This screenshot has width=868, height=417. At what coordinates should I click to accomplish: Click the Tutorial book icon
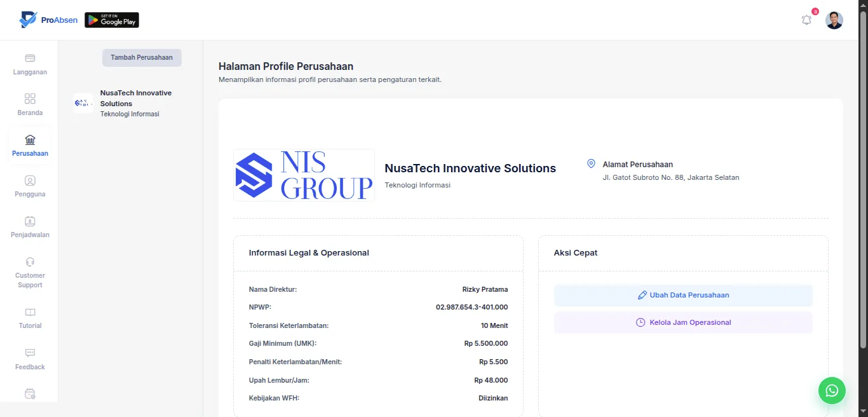[30, 312]
